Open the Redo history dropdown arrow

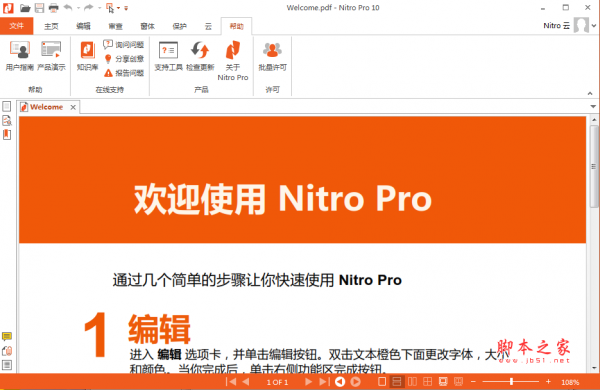point(99,8)
